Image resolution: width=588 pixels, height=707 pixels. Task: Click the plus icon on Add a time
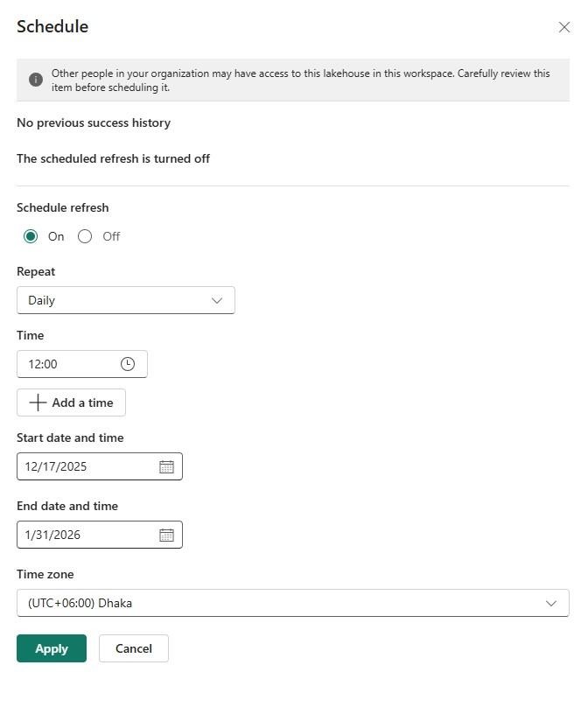[38, 402]
